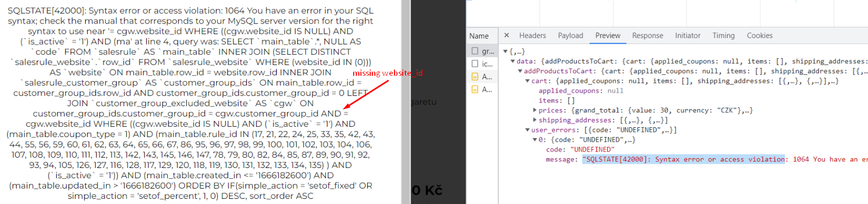Expand the shipping_addresses node
The height and width of the screenshot is (204, 868).
coord(535,120)
